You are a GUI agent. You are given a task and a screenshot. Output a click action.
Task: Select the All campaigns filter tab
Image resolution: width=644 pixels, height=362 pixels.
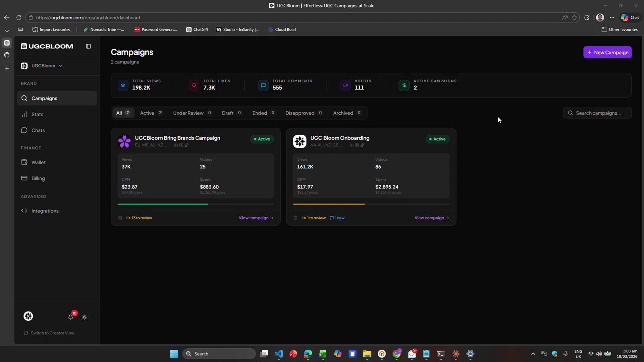[x=123, y=113]
